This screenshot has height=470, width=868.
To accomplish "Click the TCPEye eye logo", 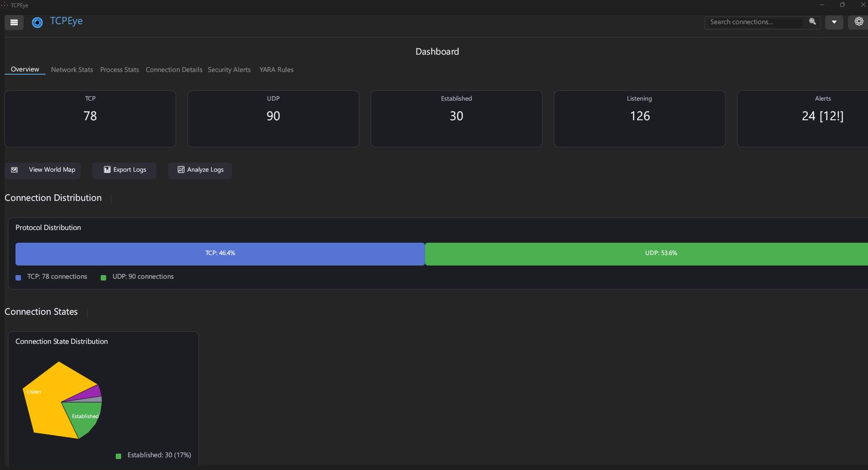I will coord(37,22).
